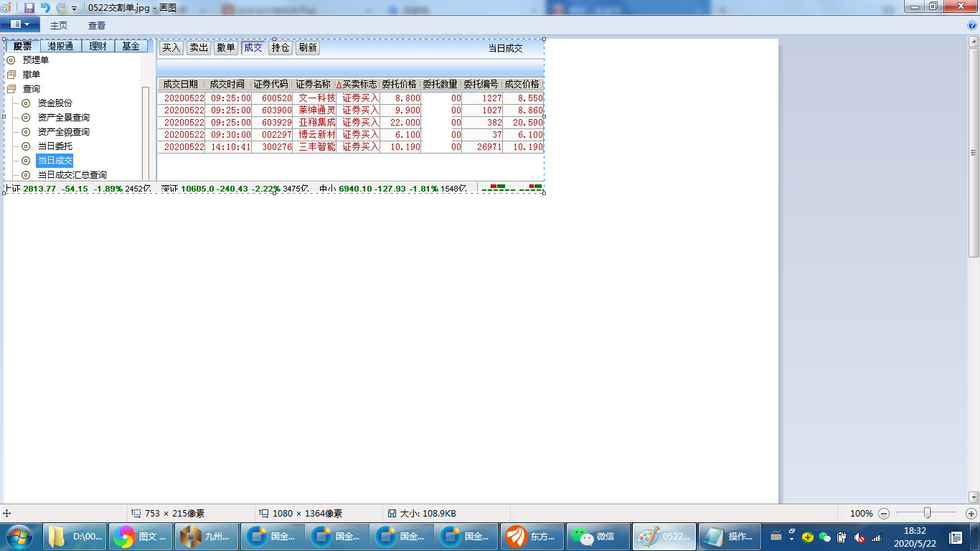Open the 九州 application from the taskbar
The width and height of the screenshot is (980, 551).
(207, 537)
